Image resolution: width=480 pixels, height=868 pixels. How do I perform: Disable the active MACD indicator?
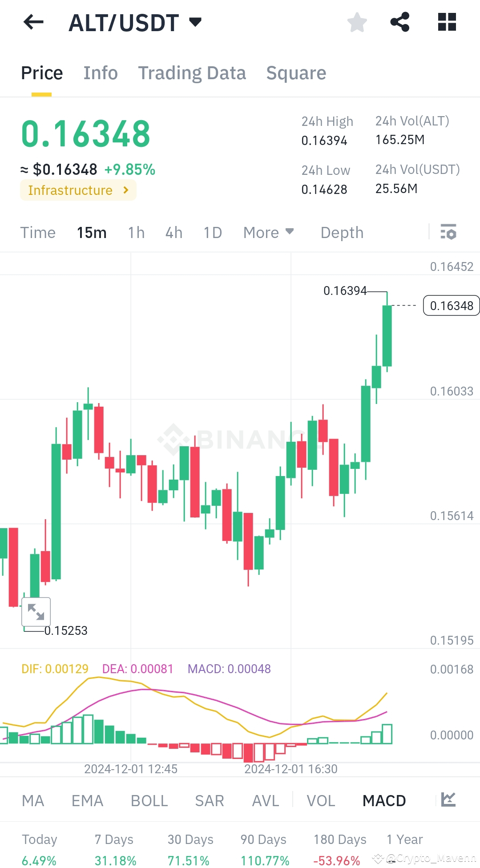coord(384,800)
